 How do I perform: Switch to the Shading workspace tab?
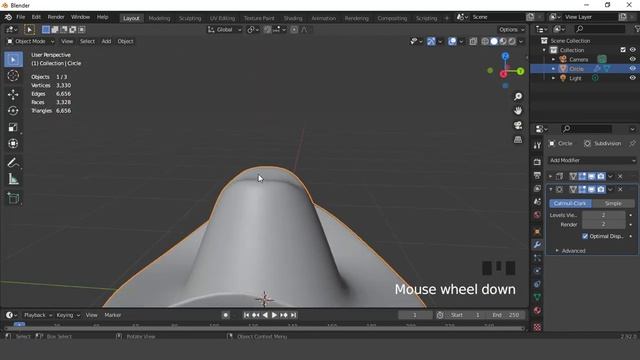(x=293, y=18)
